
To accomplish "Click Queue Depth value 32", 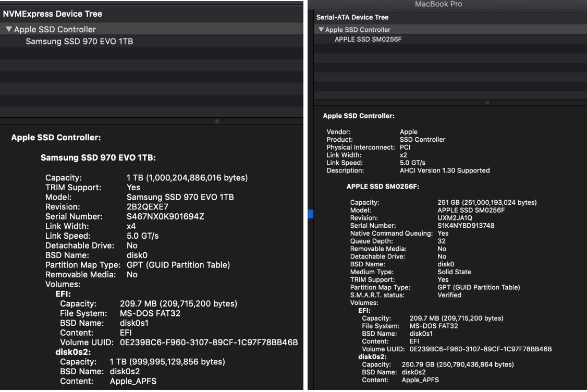I will (442, 241).
